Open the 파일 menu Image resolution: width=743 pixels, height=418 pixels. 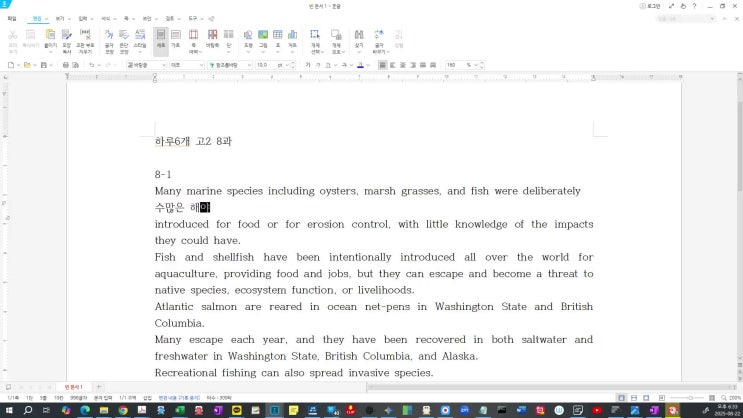coord(11,18)
